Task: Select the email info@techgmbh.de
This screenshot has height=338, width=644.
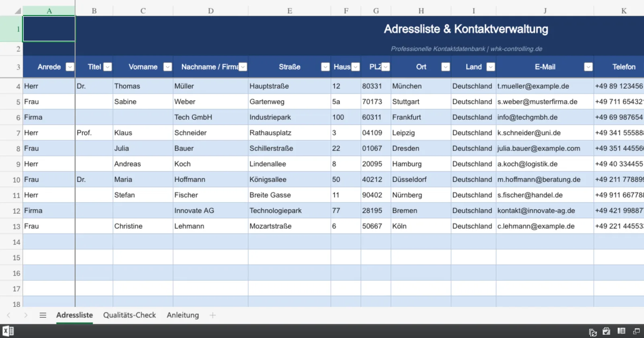Action: (x=545, y=117)
